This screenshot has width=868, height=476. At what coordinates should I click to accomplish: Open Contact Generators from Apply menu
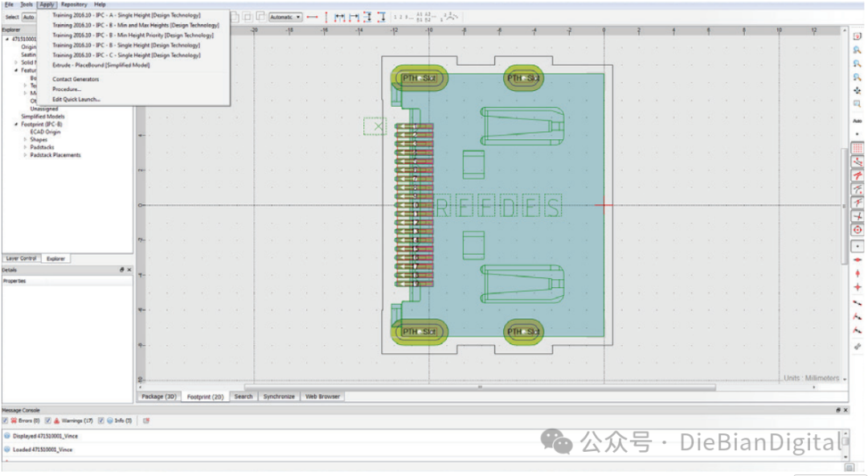click(76, 80)
